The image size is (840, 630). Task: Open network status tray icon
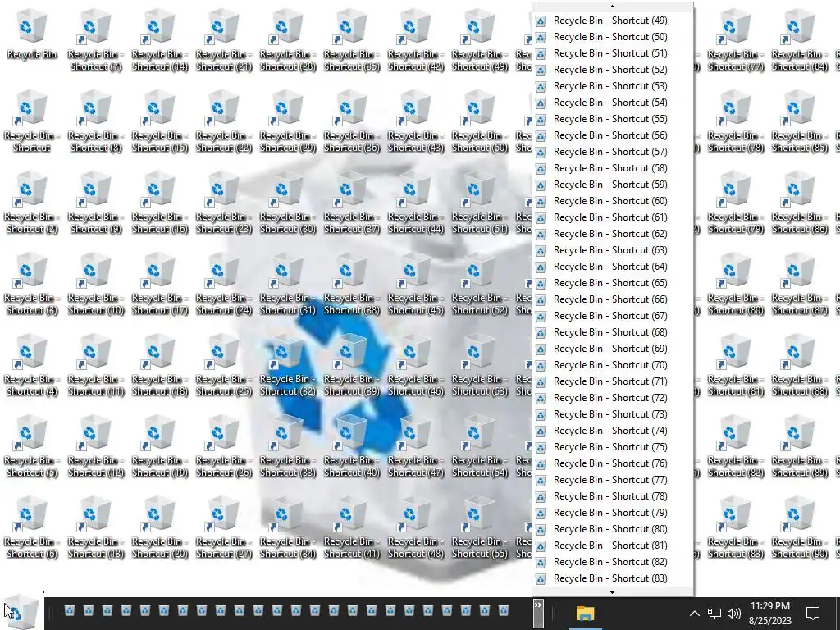(x=714, y=614)
